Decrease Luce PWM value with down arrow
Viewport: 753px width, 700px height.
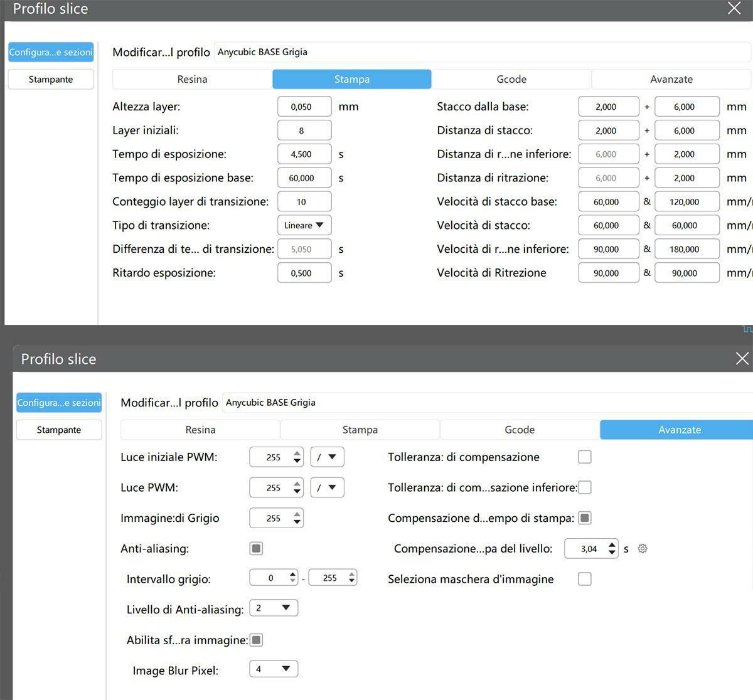click(297, 492)
